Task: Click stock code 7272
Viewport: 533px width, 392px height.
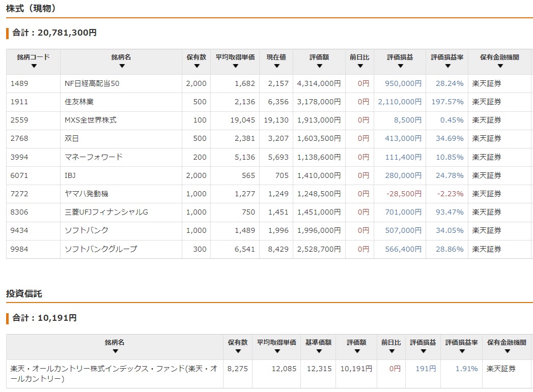Action: click(19, 194)
